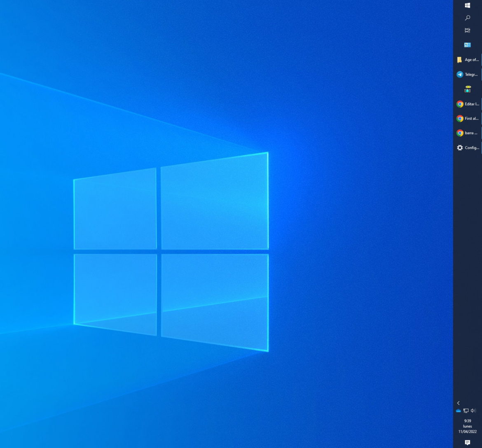Open OneDrive cloud tray icon

pyautogui.click(x=459, y=411)
